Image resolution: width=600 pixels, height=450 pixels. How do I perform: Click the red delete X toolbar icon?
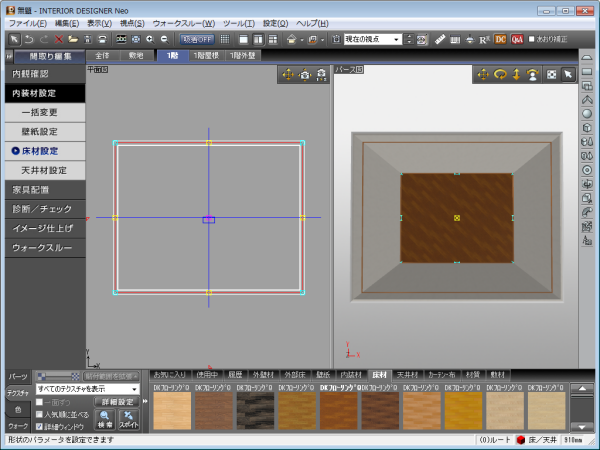60,38
